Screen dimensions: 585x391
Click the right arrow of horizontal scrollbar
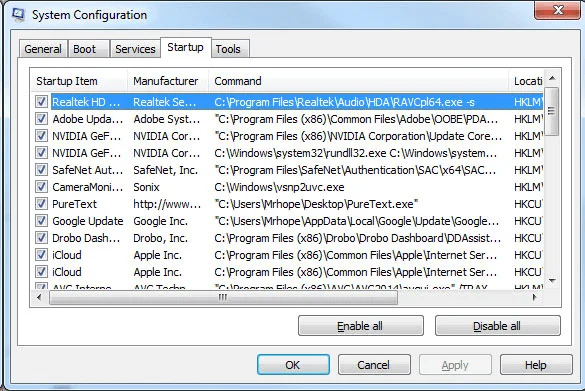tap(535, 297)
